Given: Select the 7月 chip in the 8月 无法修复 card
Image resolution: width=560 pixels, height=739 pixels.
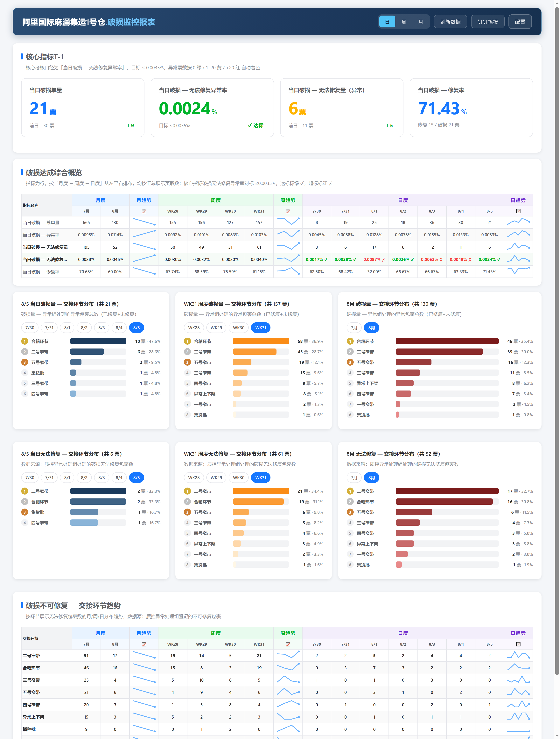Looking at the screenshot, I should coord(354,478).
